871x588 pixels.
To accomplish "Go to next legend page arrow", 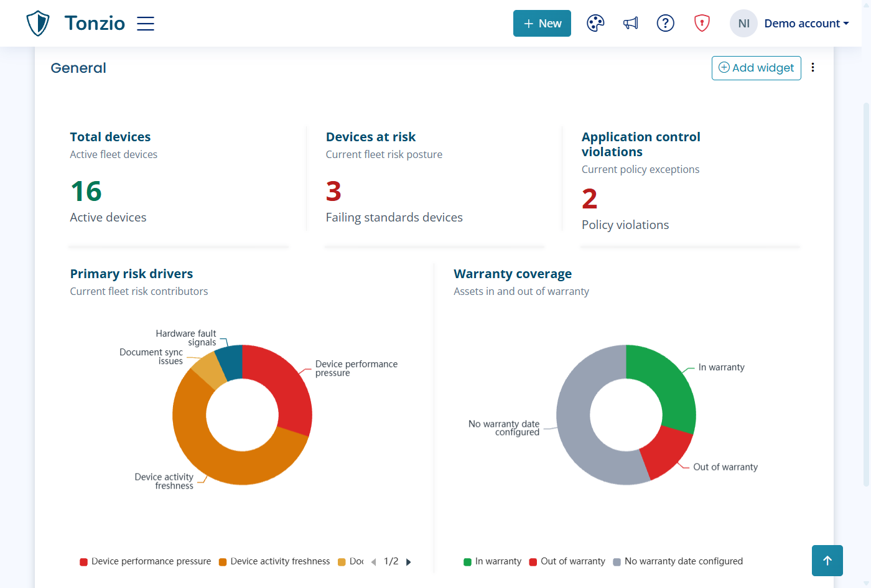I will click(409, 562).
